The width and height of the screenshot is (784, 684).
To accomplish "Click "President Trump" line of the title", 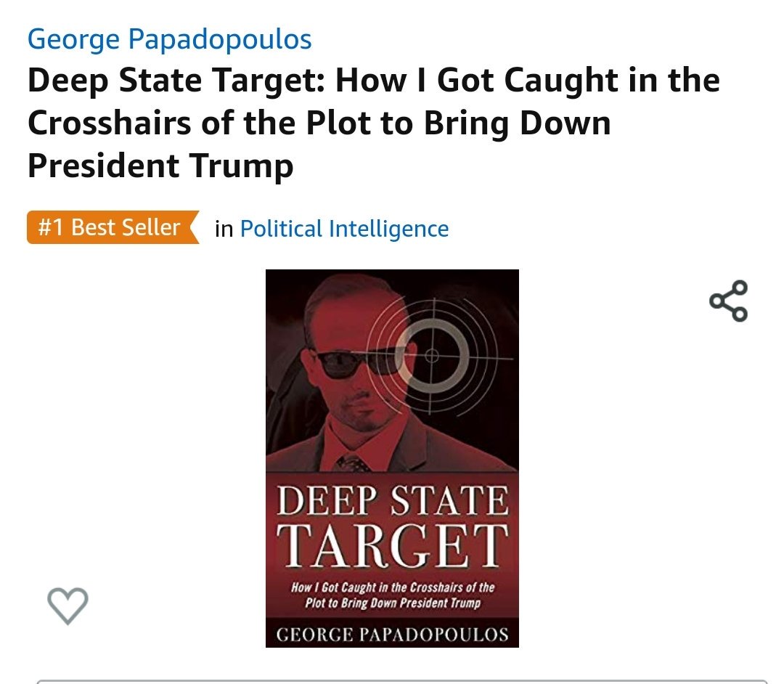I will pyautogui.click(x=160, y=166).
